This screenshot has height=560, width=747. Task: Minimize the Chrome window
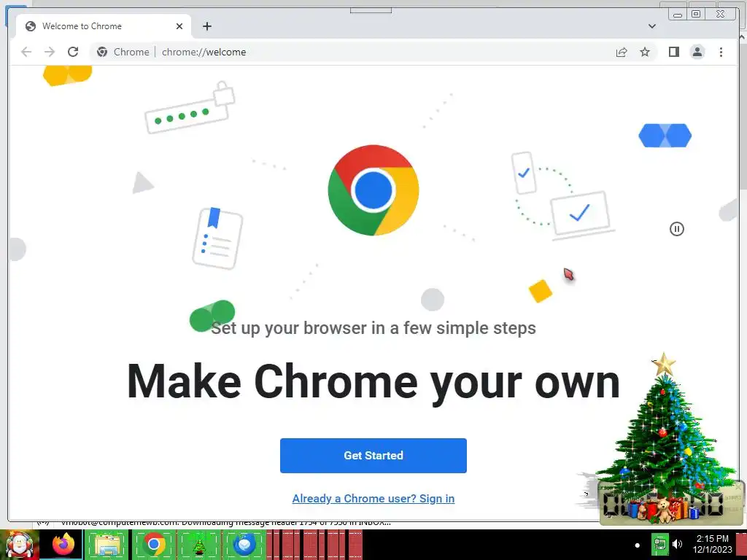click(678, 15)
